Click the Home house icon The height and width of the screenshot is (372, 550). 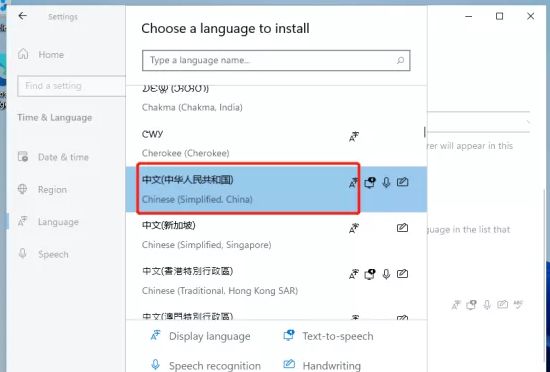point(23,54)
